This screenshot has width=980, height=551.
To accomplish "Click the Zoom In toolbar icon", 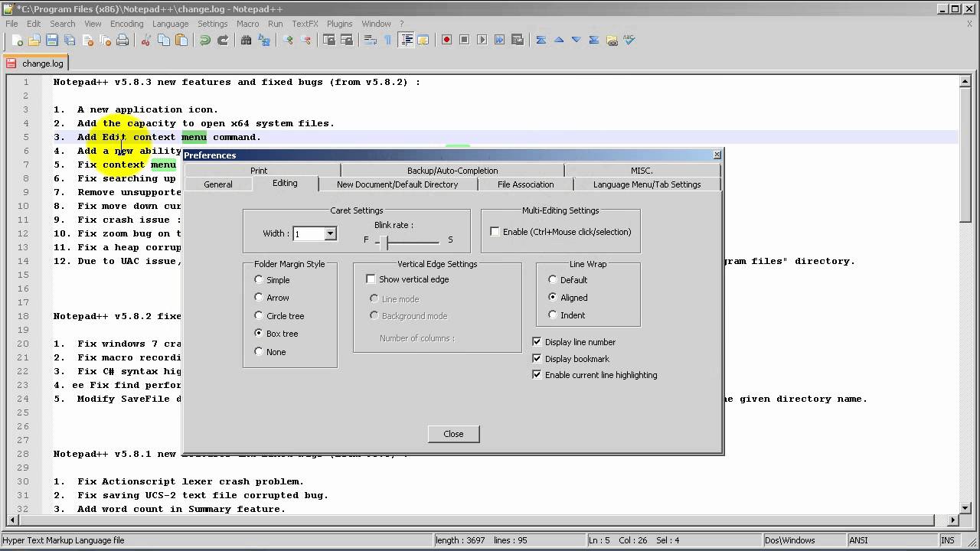I will 288,40.
